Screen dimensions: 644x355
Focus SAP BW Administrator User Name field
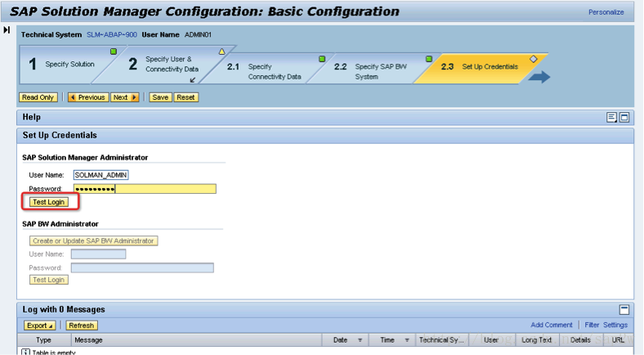pyautogui.click(x=98, y=254)
